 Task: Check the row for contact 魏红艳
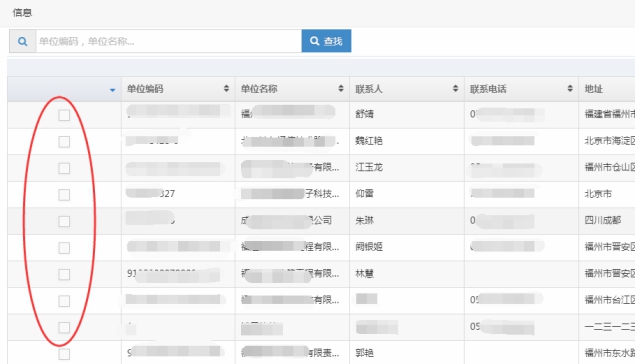pyautogui.click(x=64, y=142)
